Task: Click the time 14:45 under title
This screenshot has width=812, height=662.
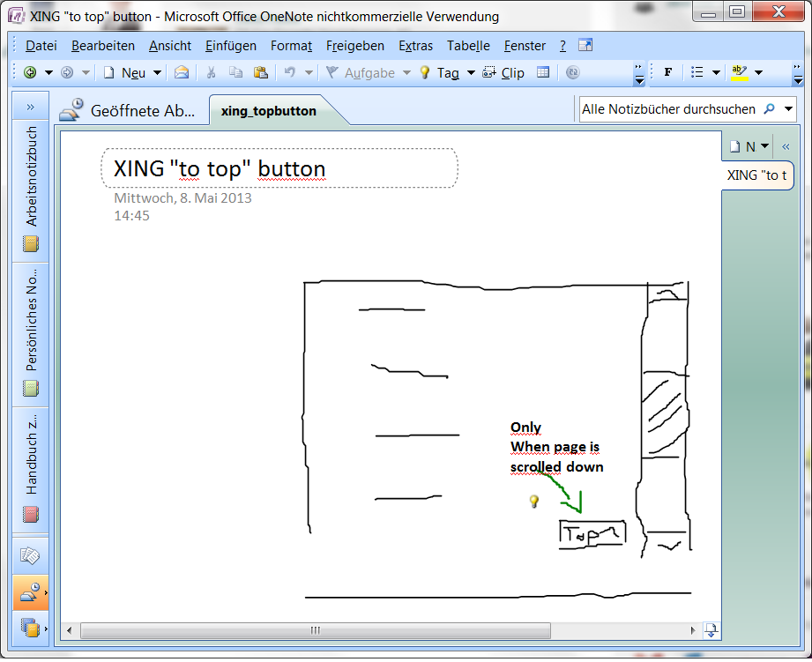Action: pyautogui.click(x=131, y=215)
